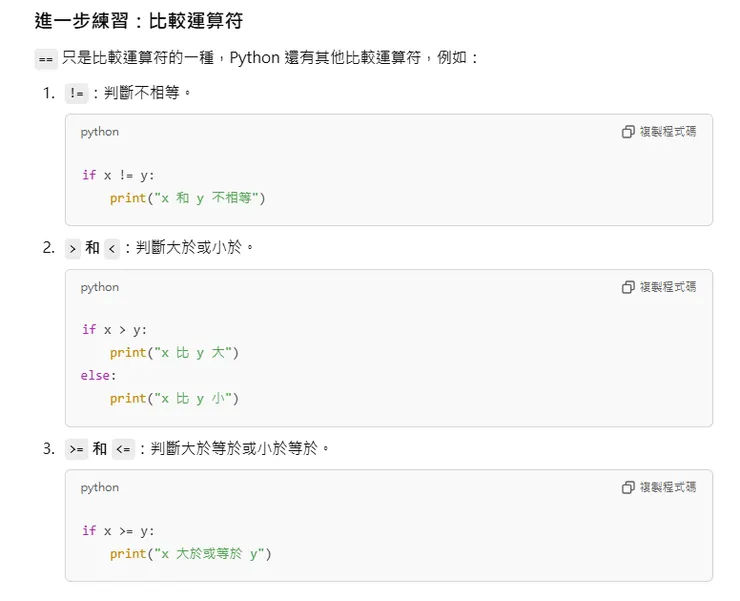Click the python label of the third code block
This screenshot has height=601, width=740.
pos(100,488)
